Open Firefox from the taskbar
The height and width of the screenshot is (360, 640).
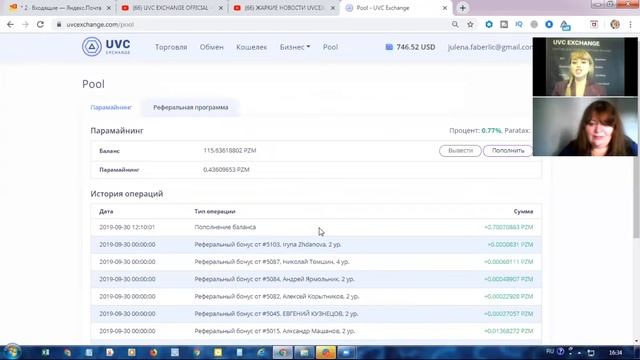pyautogui.click(x=153, y=352)
